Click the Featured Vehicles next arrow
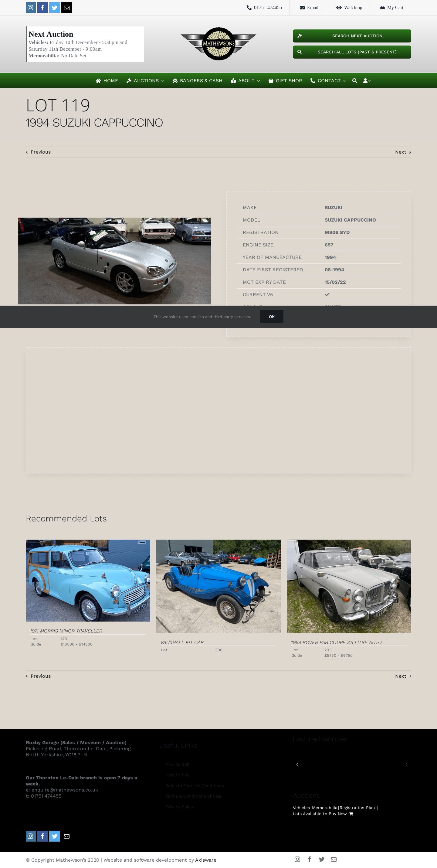 (x=406, y=764)
